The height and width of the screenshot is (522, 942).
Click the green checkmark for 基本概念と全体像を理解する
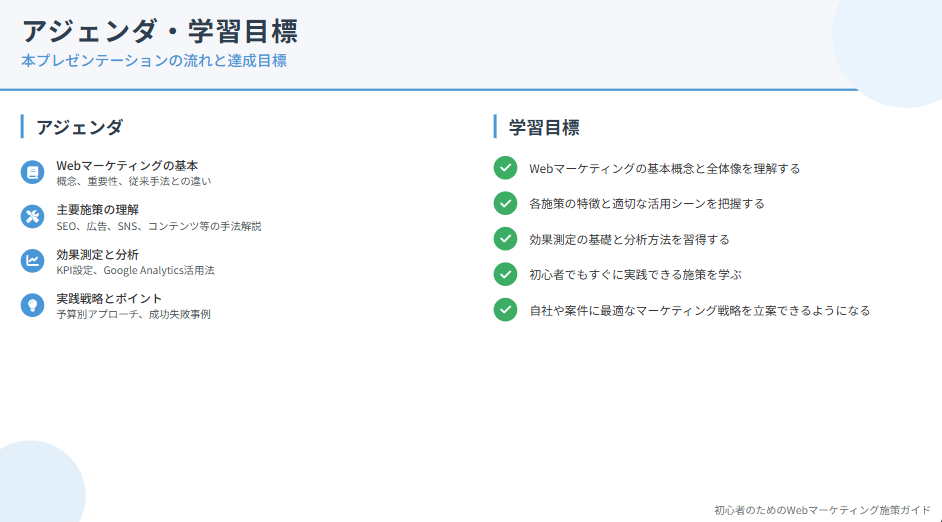point(505,168)
